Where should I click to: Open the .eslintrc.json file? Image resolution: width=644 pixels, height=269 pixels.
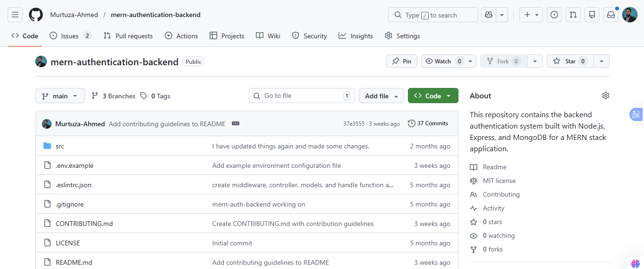(74, 185)
